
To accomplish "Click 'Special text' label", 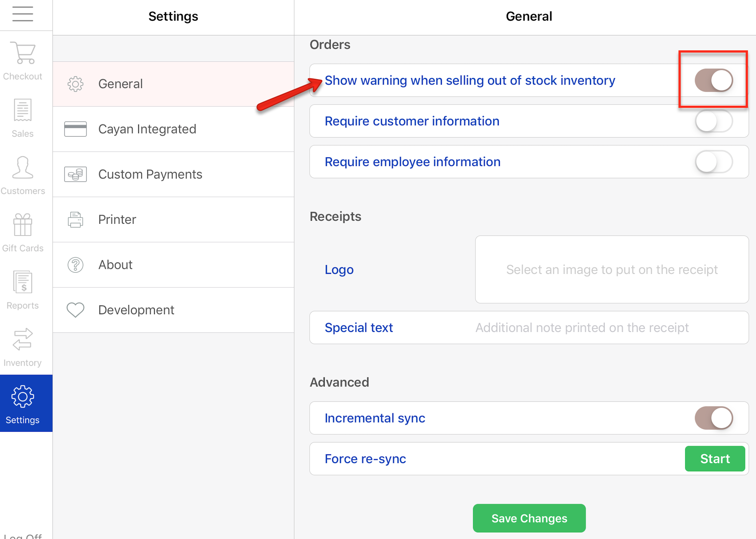I will click(x=358, y=328).
